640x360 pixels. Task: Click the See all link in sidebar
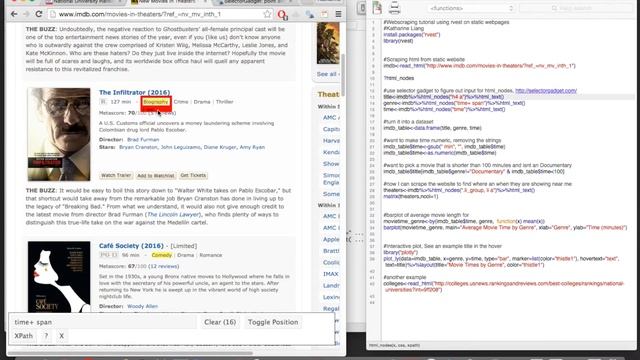tap(328, 74)
